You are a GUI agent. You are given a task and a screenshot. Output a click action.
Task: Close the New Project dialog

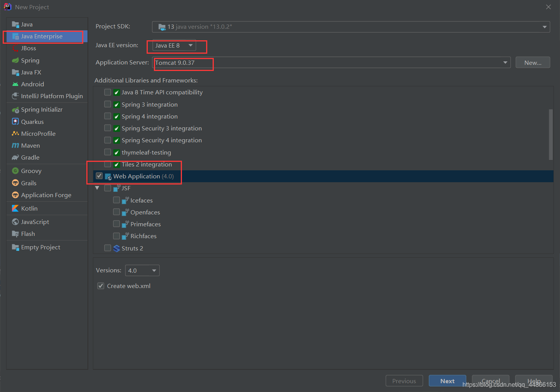548,7
